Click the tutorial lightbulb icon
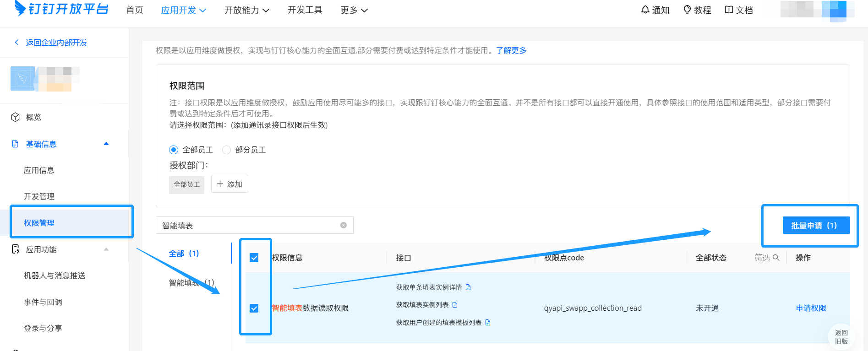 pyautogui.click(x=687, y=10)
